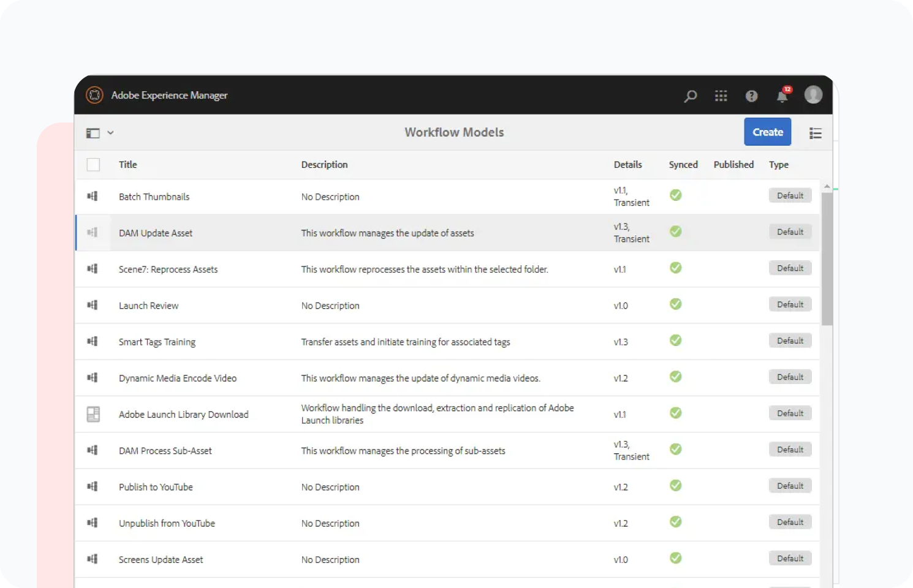Select the DAM Update Asset workflow icon

(93, 232)
